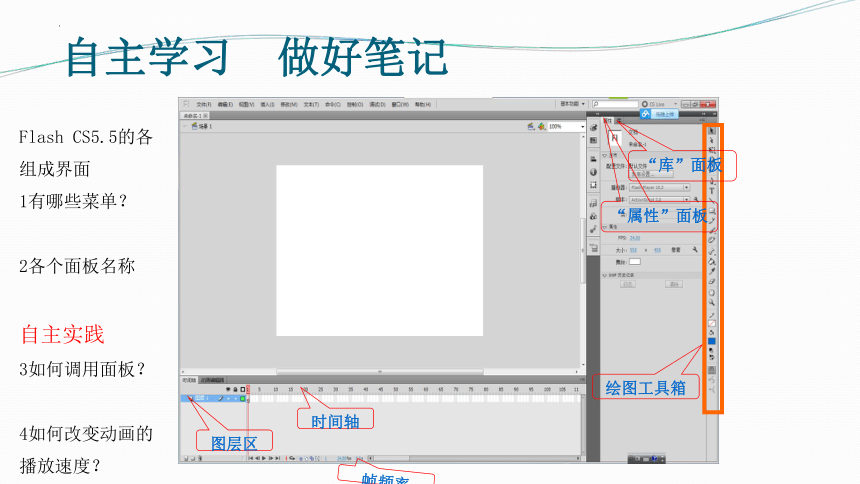Select the Rectangle tool
This screenshot has height=484, width=860.
point(711,211)
